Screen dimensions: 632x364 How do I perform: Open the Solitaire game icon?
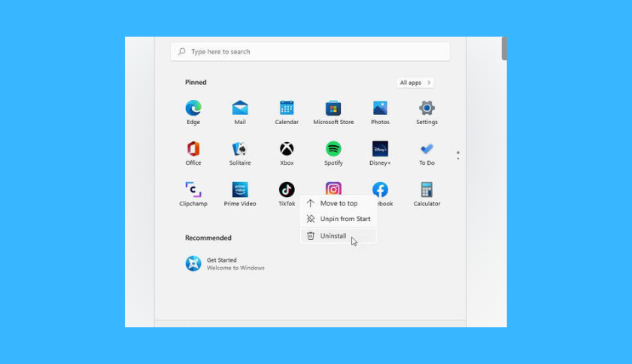[x=240, y=149]
